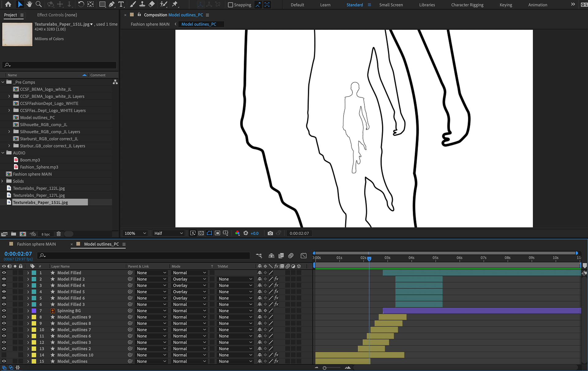Open the Fashion sphere MAIN timeline tab
Screen dimensions: 588x371
coord(36,244)
